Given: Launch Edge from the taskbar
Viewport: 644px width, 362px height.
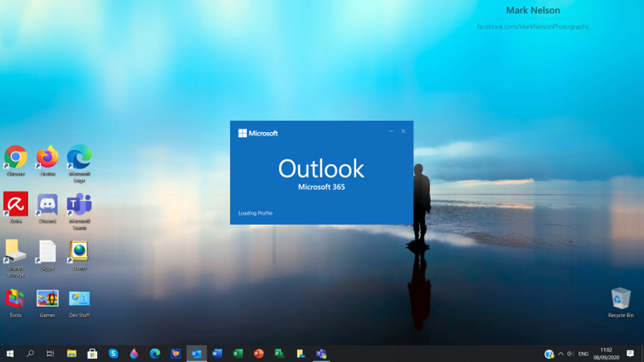Looking at the screenshot, I should (x=155, y=353).
